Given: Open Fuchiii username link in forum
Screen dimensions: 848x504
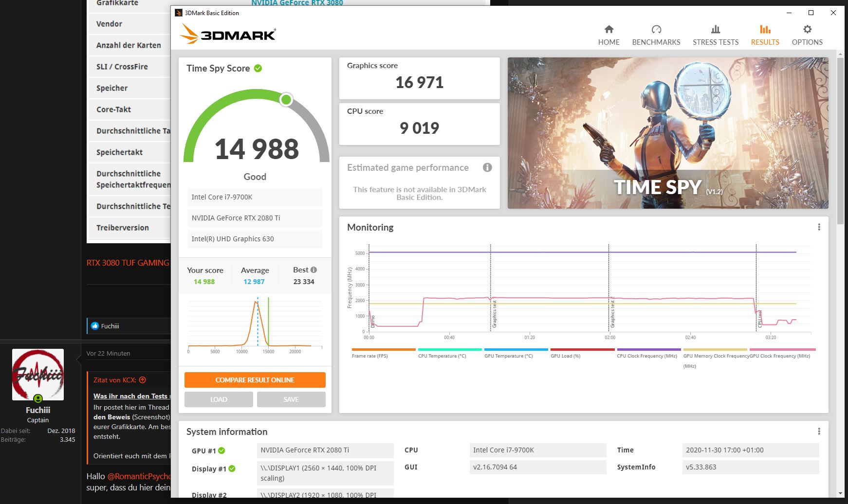Looking at the screenshot, I should point(38,410).
